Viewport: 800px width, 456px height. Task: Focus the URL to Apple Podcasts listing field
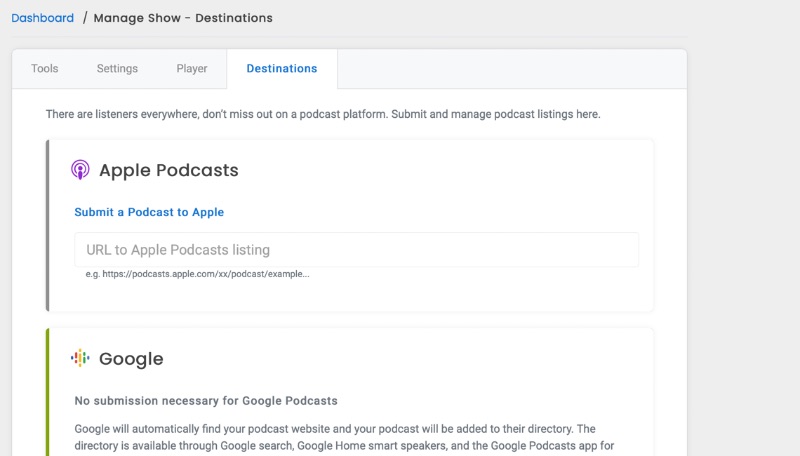356,250
